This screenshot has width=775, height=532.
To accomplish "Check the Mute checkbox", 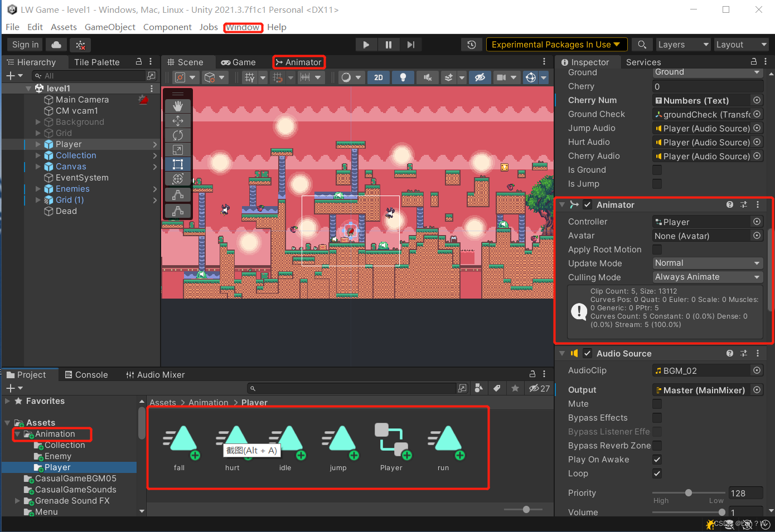I will [x=657, y=404].
